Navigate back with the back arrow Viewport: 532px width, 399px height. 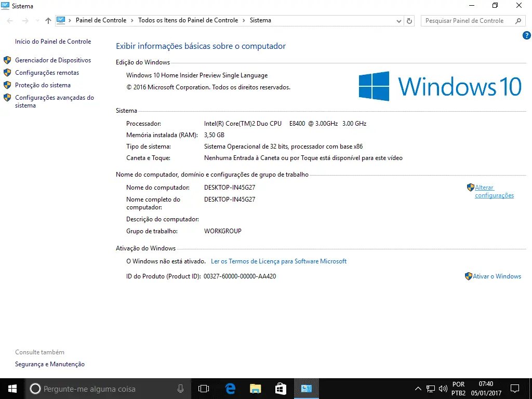(x=10, y=21)
